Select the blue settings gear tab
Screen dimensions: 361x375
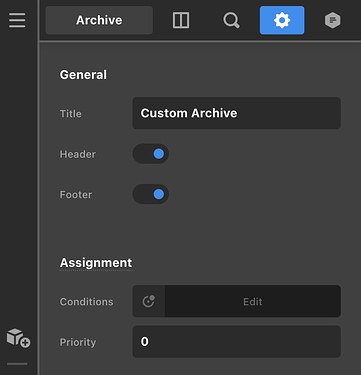pyautogui.click(x=282, y=20)
